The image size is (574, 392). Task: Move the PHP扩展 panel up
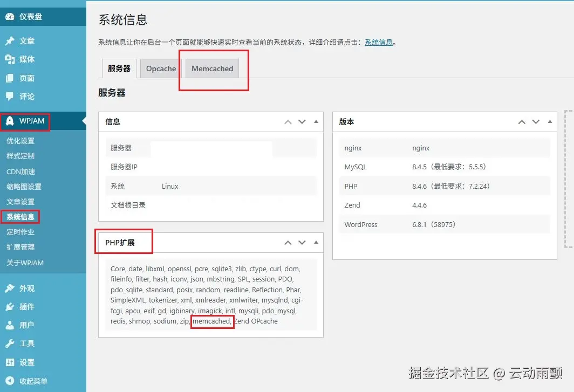pos(288,243)
